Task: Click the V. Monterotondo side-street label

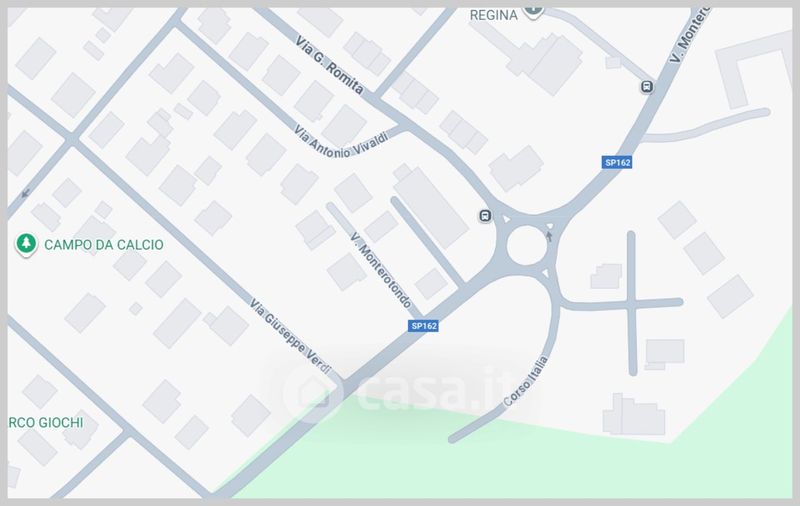Action: (x=381, y=270)
